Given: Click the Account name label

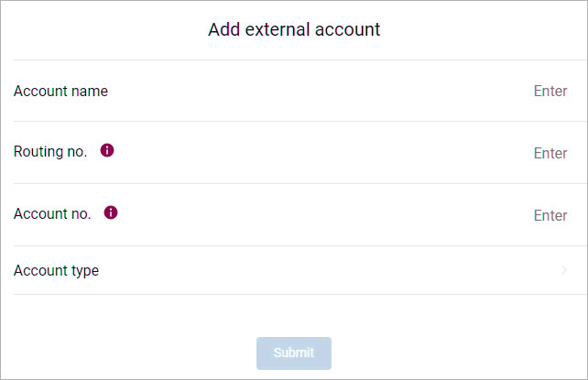Looking at the screenshot, I should (x=60, y=91).
